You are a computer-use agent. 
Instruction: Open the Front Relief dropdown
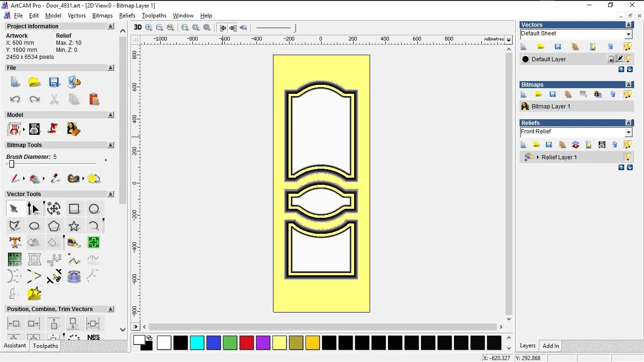pyautogui.click(x=628, y=132)
